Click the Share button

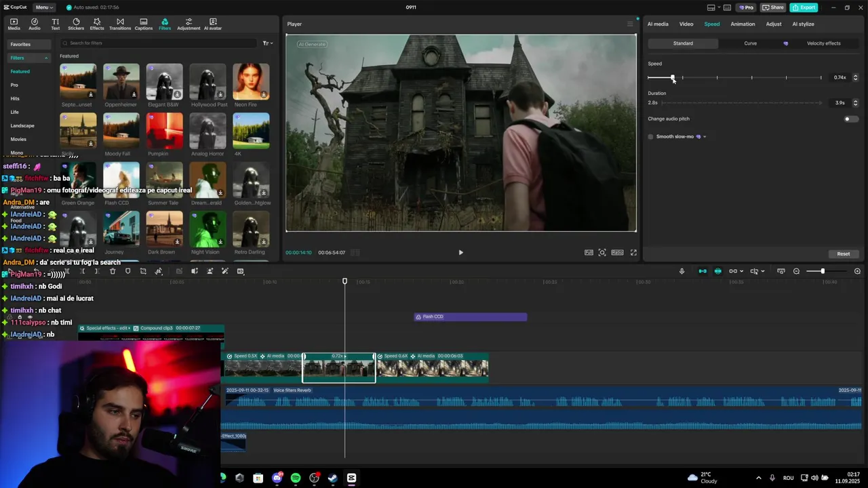772,7
